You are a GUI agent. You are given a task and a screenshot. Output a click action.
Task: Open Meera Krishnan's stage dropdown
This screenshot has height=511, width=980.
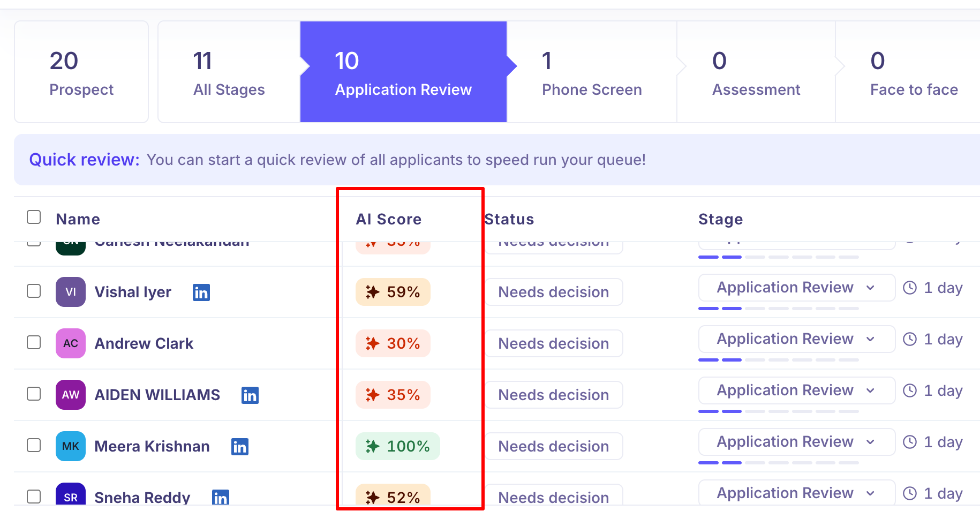point(797,442)
